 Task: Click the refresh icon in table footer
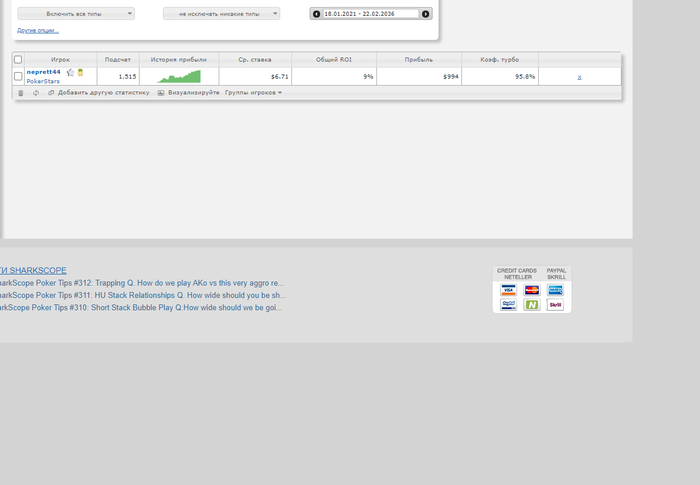point(36,93)
